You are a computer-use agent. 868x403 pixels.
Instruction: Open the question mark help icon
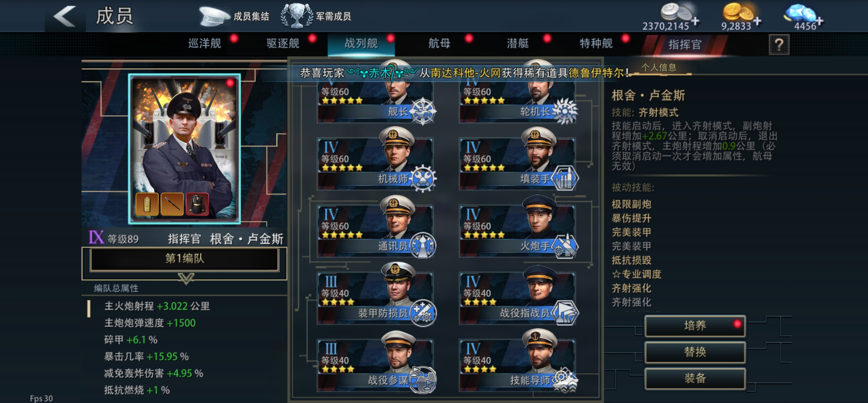click(779, 45)
